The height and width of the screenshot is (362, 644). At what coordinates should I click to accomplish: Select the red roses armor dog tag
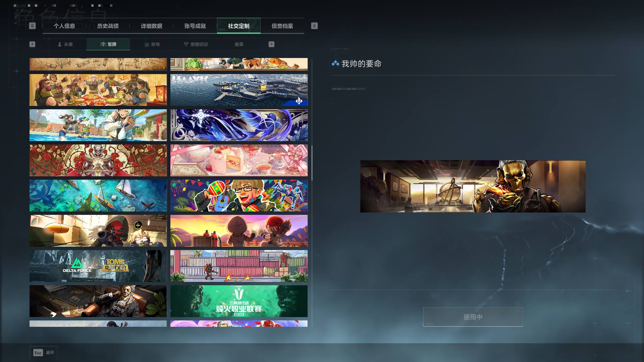point(98,161)
